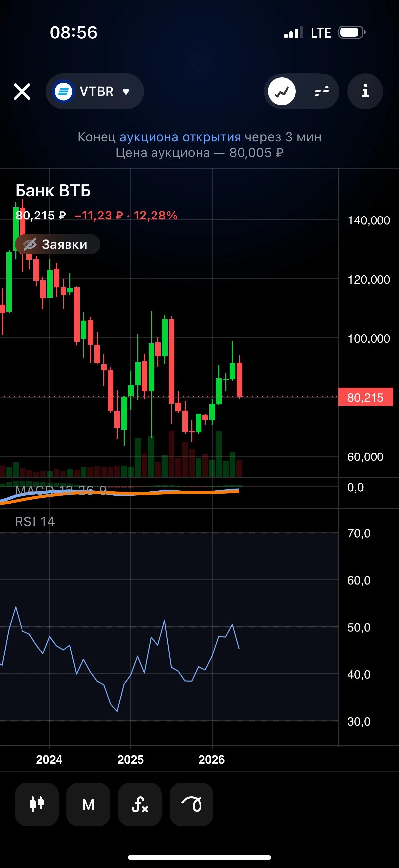Tap the 120,000 price axis label
This screenshot has width=399, height=868.
[x=369, y=280]
